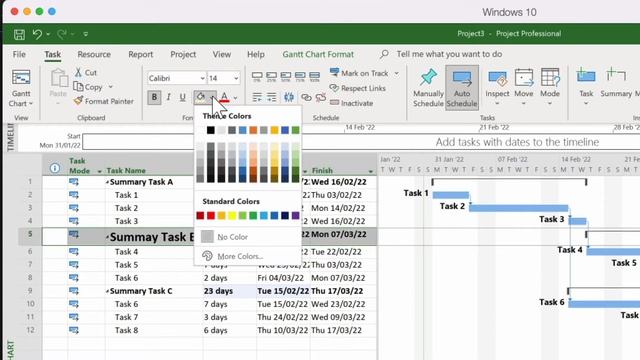Viewport: 640px width, 360px height.
Task: Toggle Underline formatting
Action: (182, 97)
